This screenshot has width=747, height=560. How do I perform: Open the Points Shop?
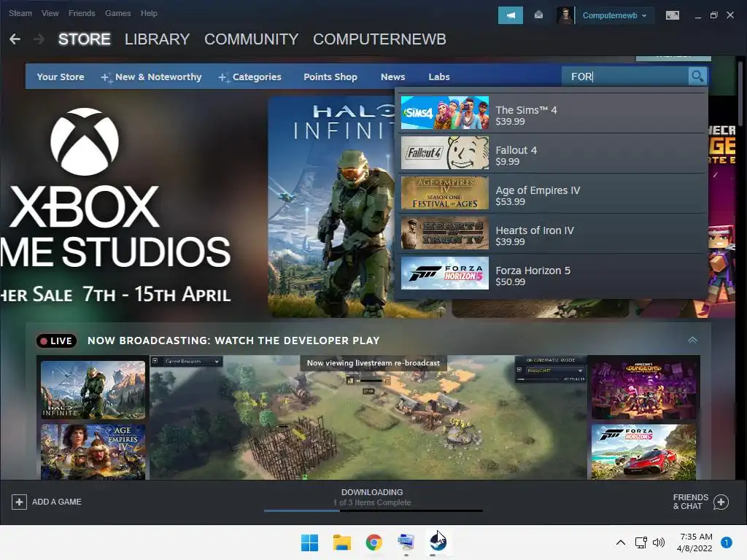click(x=330, y=77)
